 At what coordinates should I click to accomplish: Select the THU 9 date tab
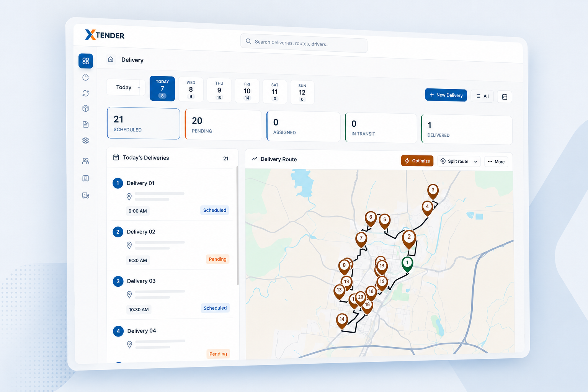pos(219,90)
